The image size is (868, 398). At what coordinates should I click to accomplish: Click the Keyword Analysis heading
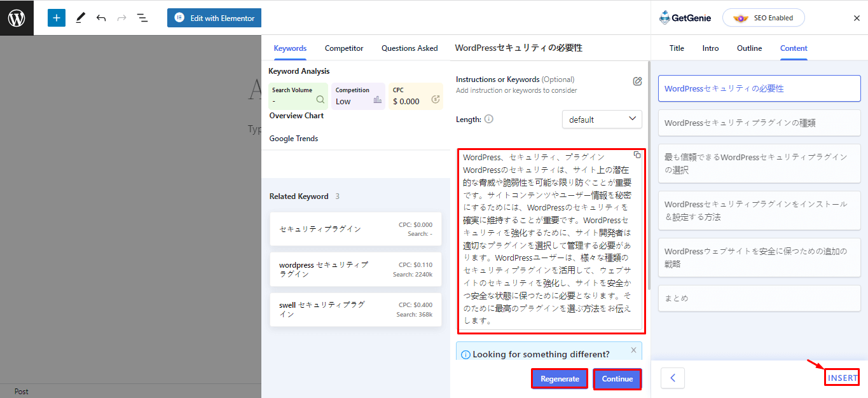coord(299,71)
